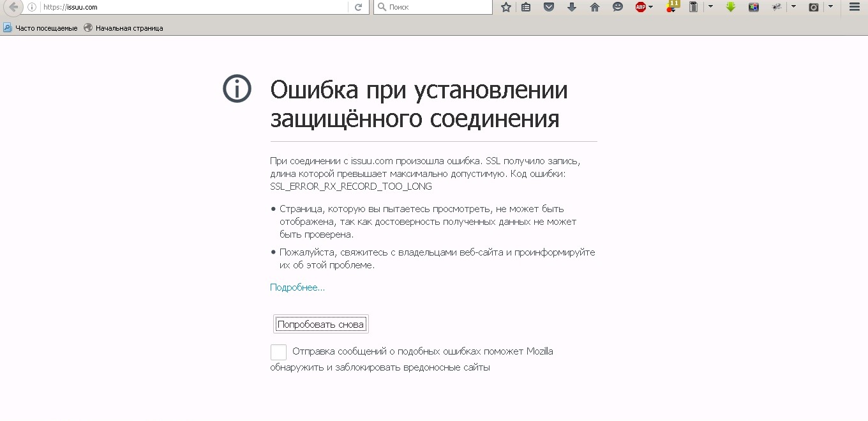The height and width of the screenshot is (421, 868).
Task: Expand the Adblock Plus dropdown arrow
Action: [651, 7]
